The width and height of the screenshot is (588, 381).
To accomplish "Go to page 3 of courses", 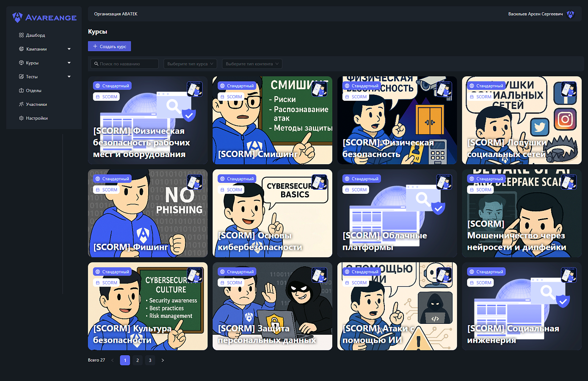I will point(150,360).
